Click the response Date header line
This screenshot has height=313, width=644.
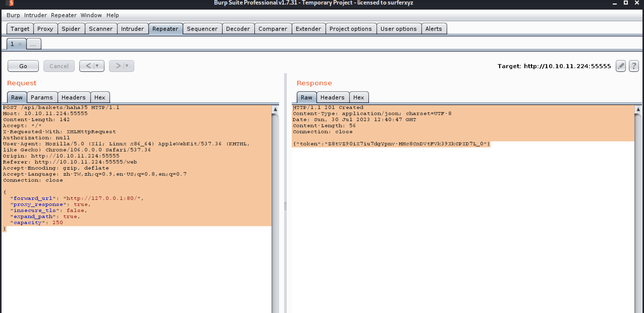[354, 119]
